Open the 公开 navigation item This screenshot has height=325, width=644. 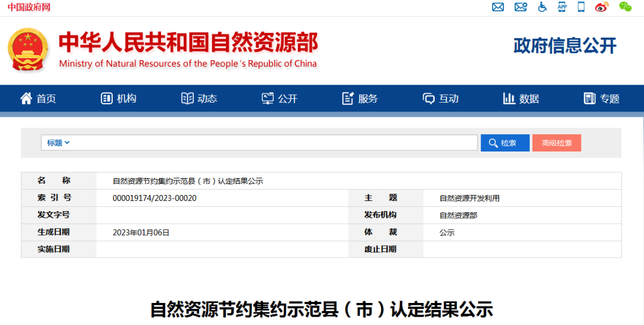280,98
